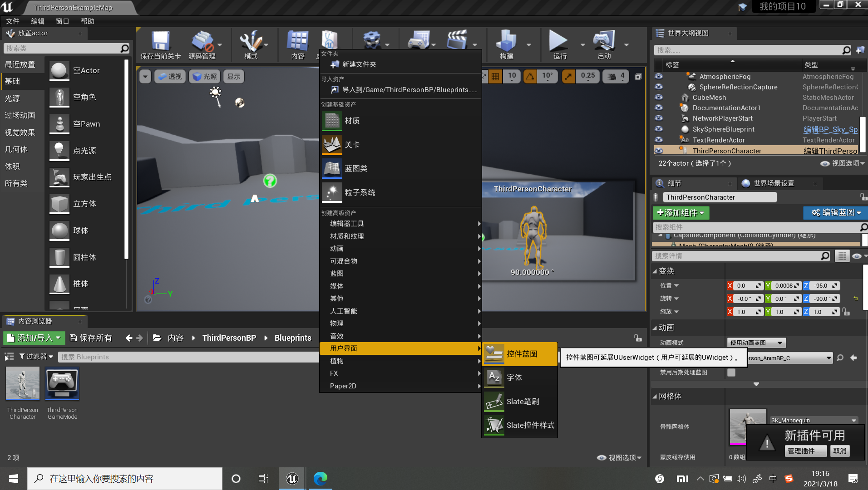
Task: Toggle visibility of SphereReflectionCapture actor
Action: pos(659,87)
